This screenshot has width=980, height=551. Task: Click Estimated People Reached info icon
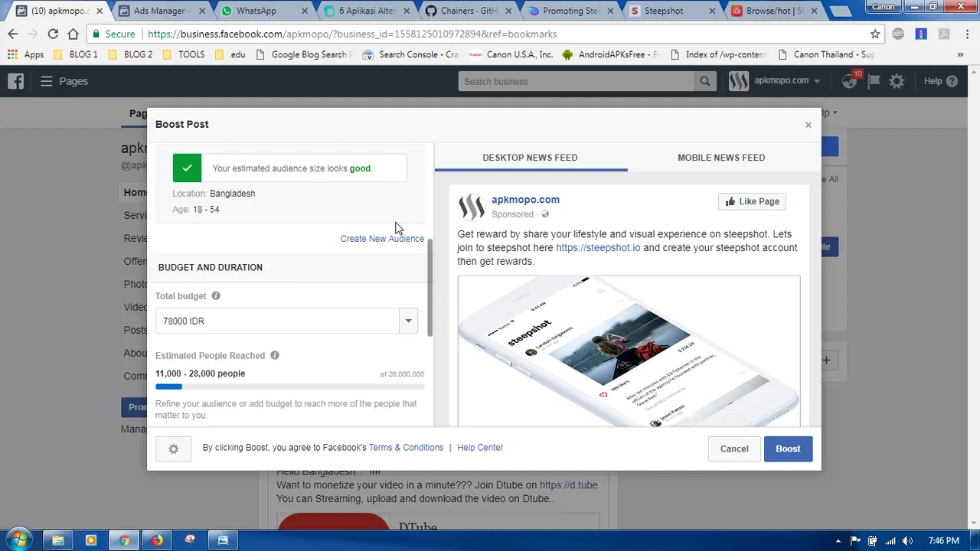tap(275, 355)
